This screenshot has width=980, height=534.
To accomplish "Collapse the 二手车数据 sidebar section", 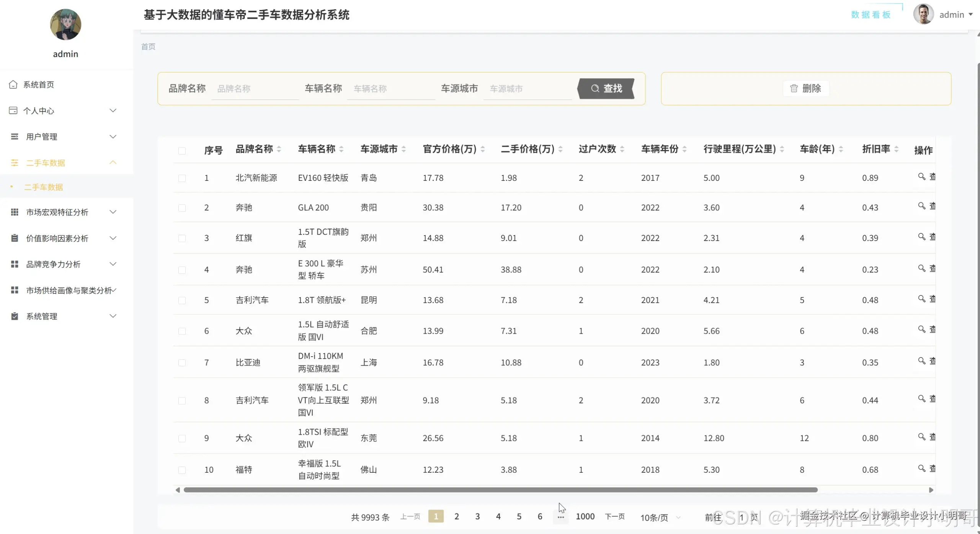I will [113, 162].
